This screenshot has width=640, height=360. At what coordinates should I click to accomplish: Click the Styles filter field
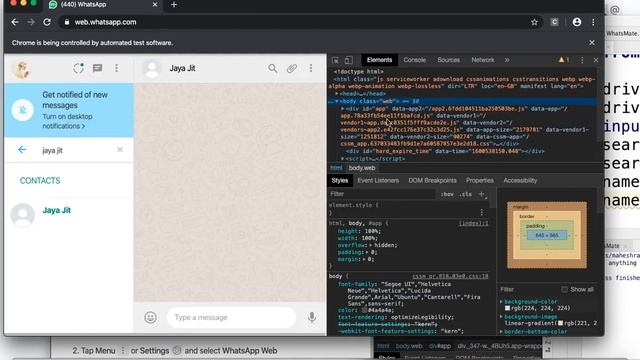click(382, 194)
